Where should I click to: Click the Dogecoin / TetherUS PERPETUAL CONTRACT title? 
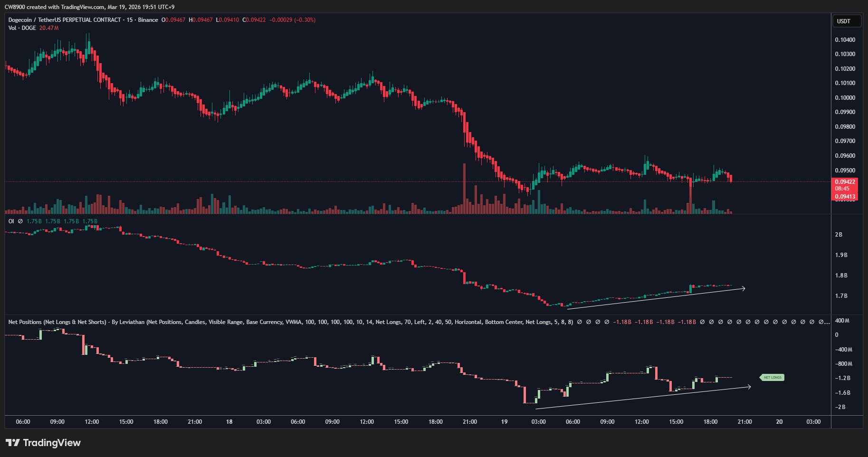click(x=65, y=20)
